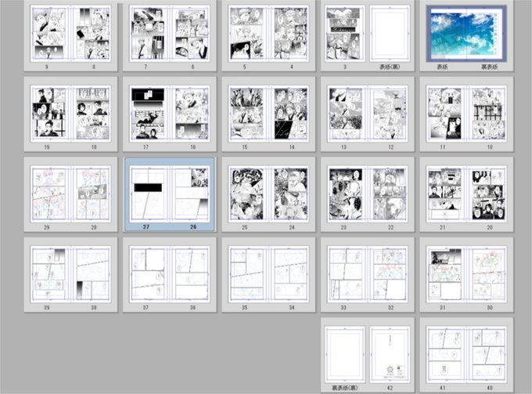The width and height of the screenshot is (532, 394).
Task: Open page 36 thumbnail
Action: (x=192, y=274)
